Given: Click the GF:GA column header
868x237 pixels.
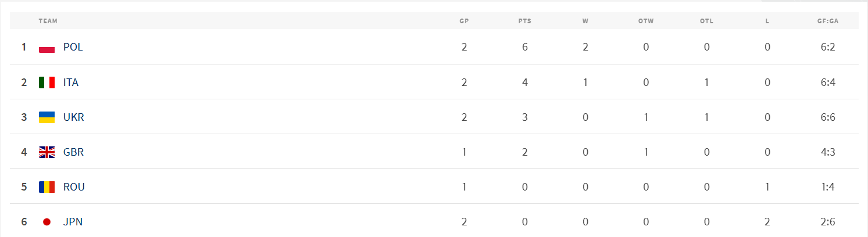Looking at the screenshot, I should [x=828, y=21].
